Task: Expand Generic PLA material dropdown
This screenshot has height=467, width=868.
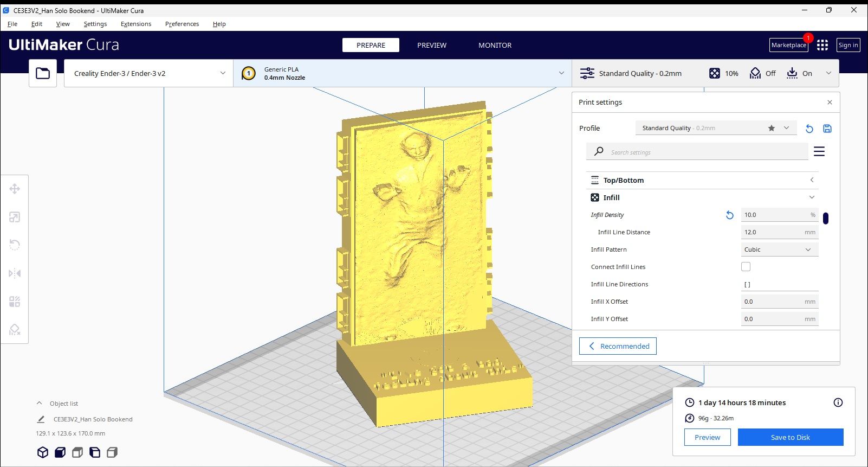Action: click(x=403, y=73)
